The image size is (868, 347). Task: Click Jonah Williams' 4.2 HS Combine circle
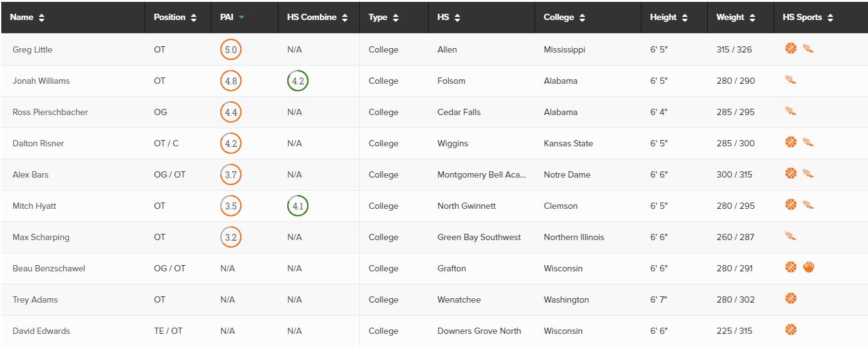[298, 81]
